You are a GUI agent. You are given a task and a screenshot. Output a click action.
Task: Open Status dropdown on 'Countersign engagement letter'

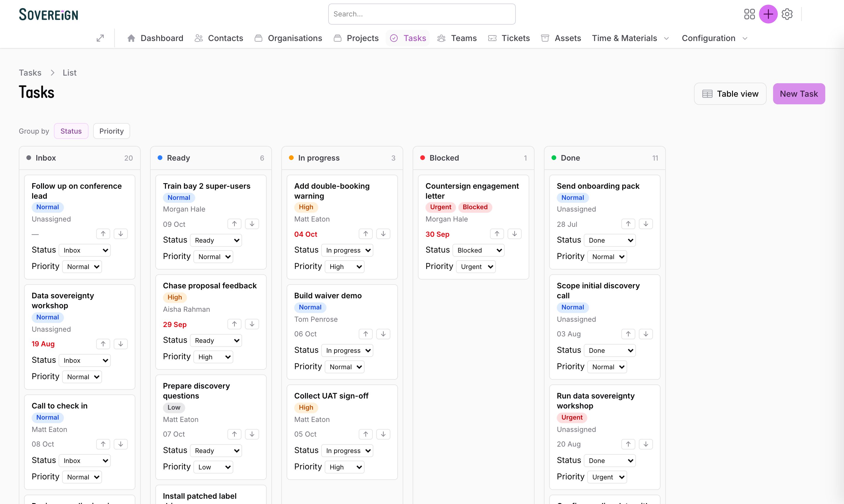479,250
